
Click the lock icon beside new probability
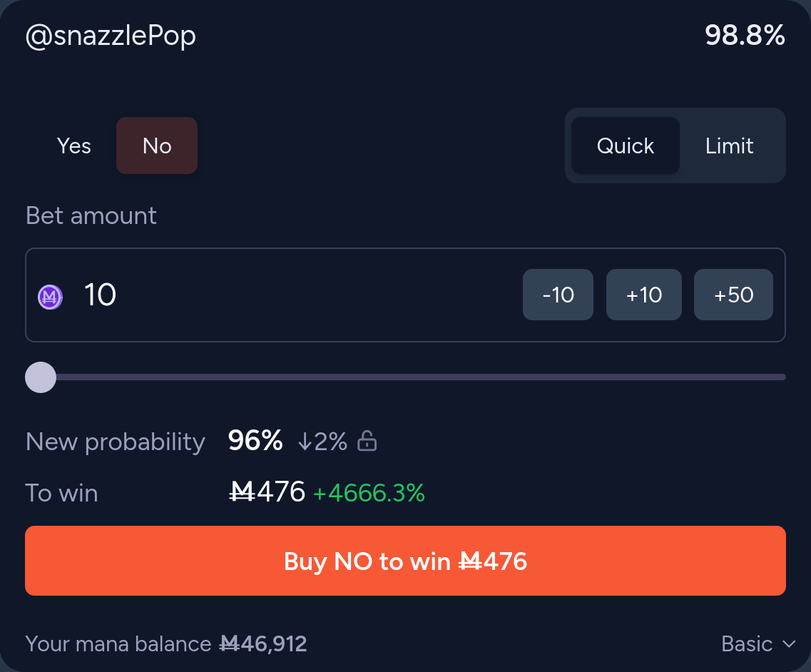pyautogui.click(x=367, y=442)
